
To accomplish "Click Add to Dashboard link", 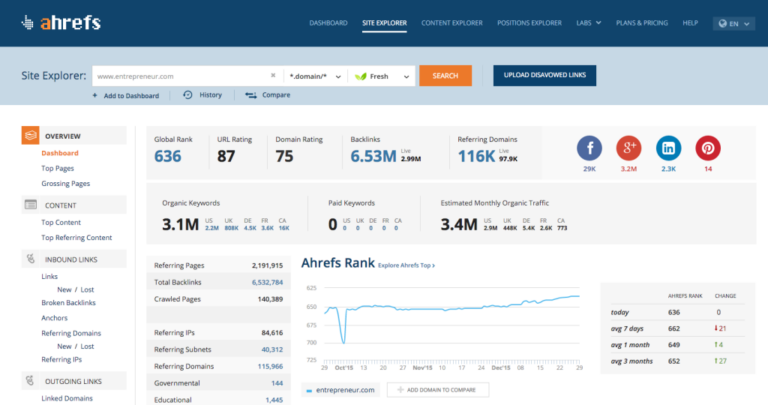I will [131, 95].
